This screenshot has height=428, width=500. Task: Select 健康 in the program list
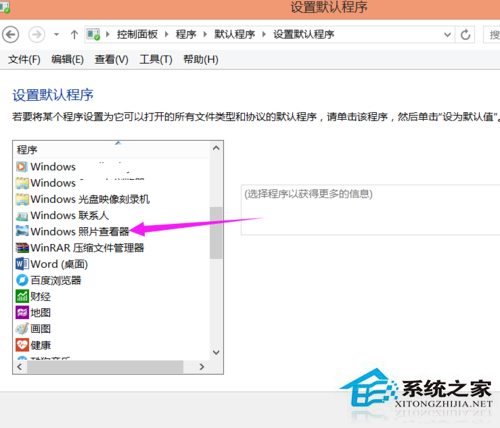click(x=41, y=345)
